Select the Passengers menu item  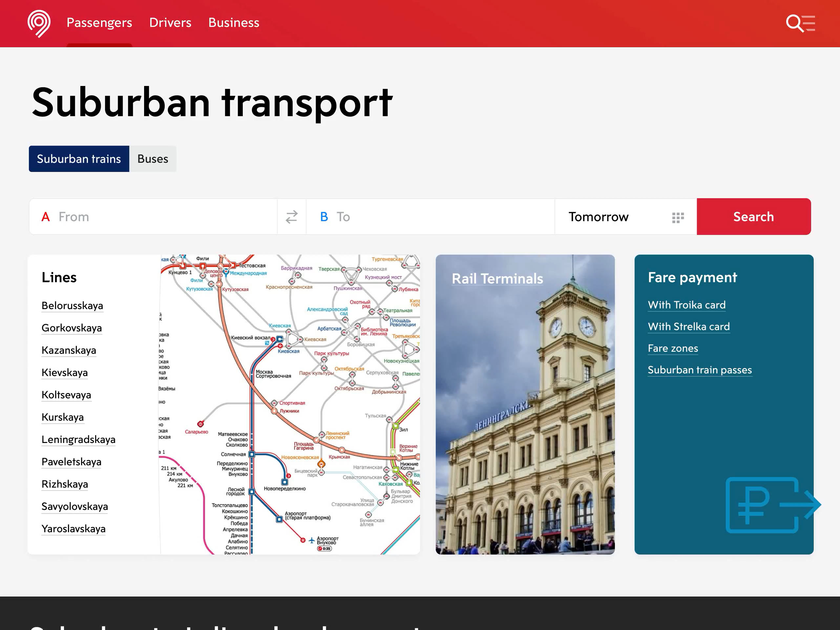pos(99,23)
